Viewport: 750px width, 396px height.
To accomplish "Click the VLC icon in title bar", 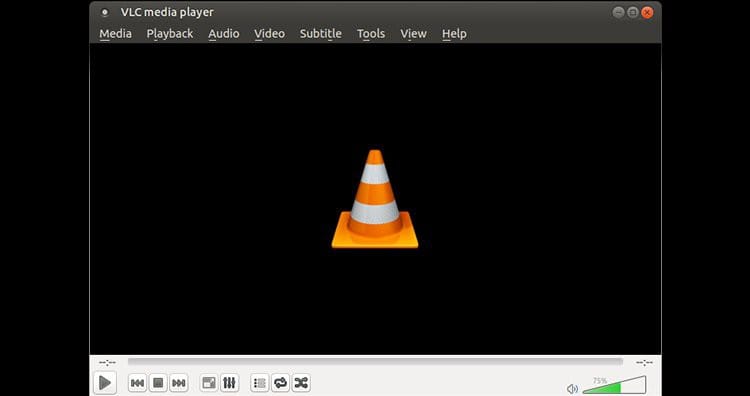I will (105, 12).
